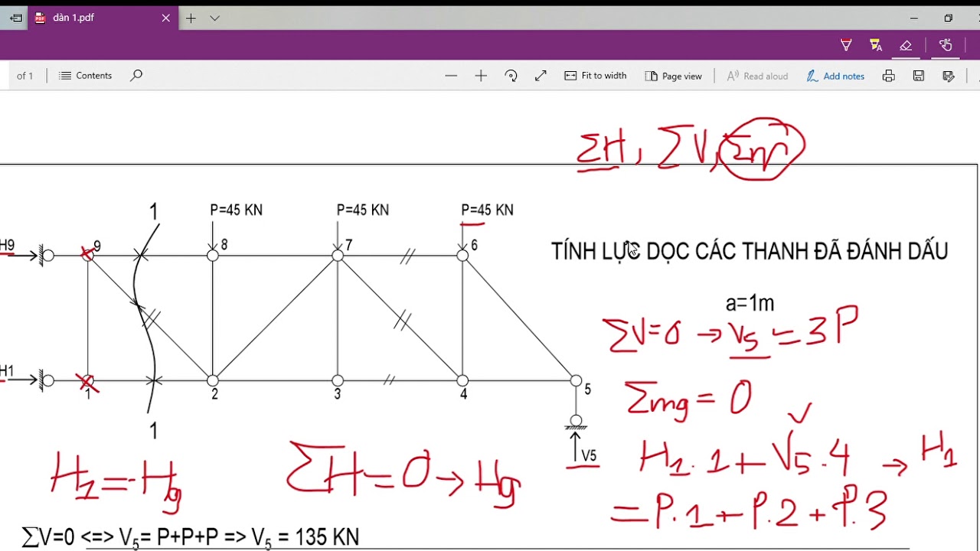980x551 pixels.
Task: Click truss node 4 circle
Action: click(462, 380)
